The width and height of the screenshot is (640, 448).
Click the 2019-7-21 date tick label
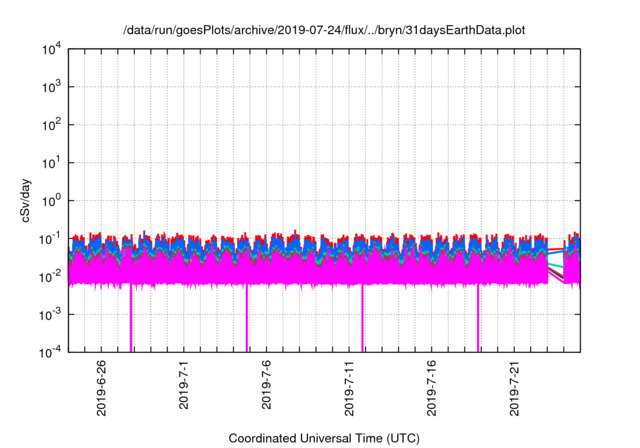(x=514, y=388)
